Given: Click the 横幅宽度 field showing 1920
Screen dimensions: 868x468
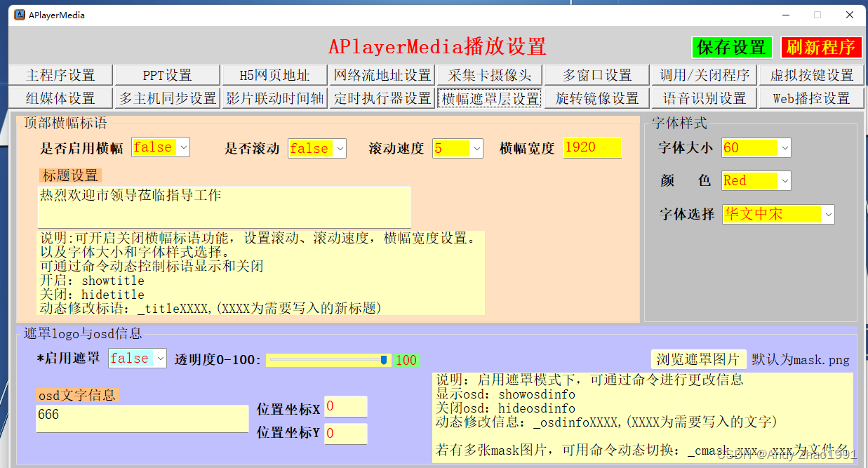Looking at the screenshot, I should [592, 147].
